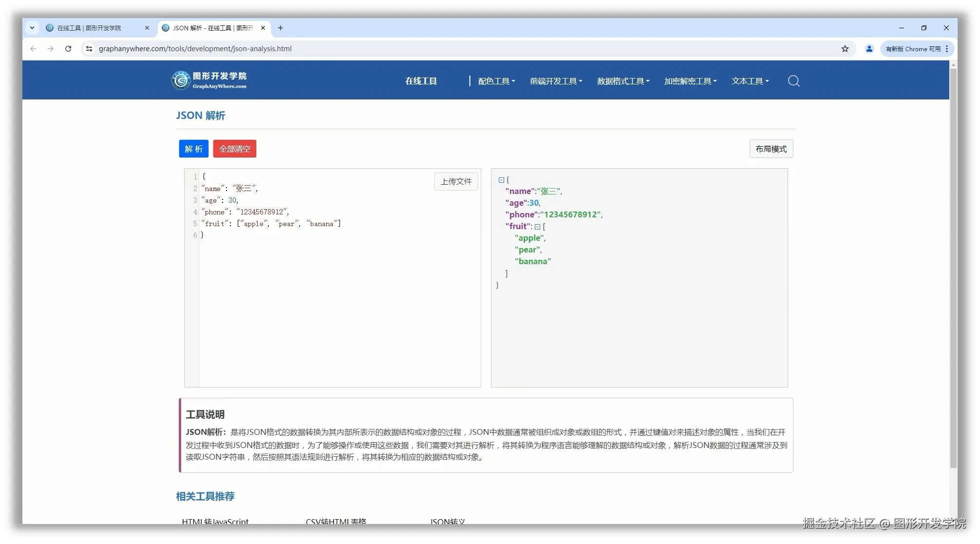Open a new tab with the plus icon
The width and height of the screenshot is (980, 544).
(x=281, y=28)
